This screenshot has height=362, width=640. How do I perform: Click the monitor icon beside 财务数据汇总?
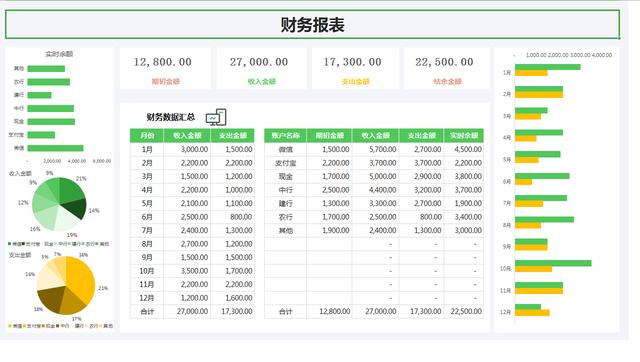point(216,117)
